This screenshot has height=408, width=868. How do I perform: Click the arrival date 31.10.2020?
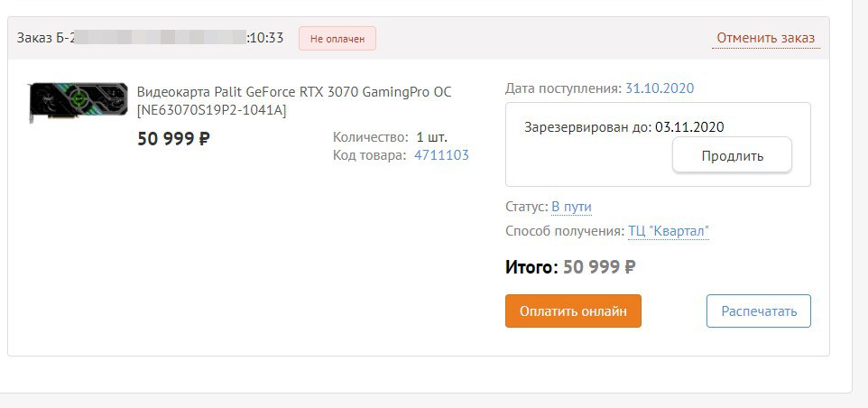660,88
